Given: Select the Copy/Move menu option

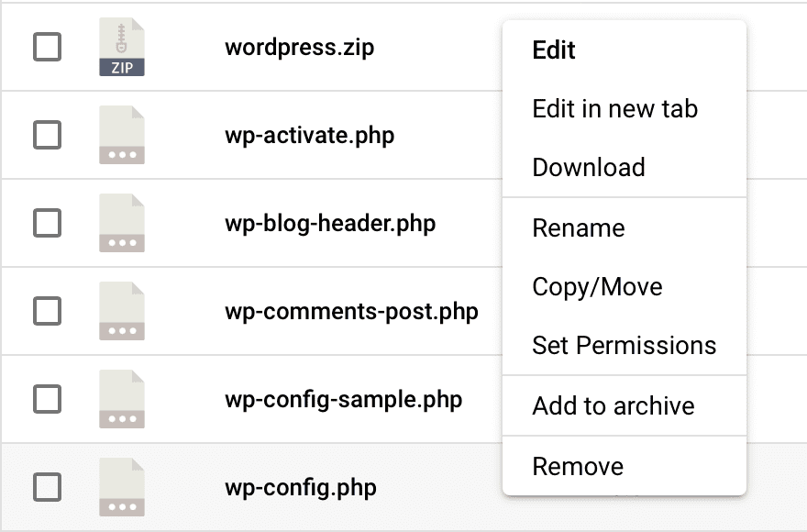Looking at the screenshot, I should click(x=596, y=286).
